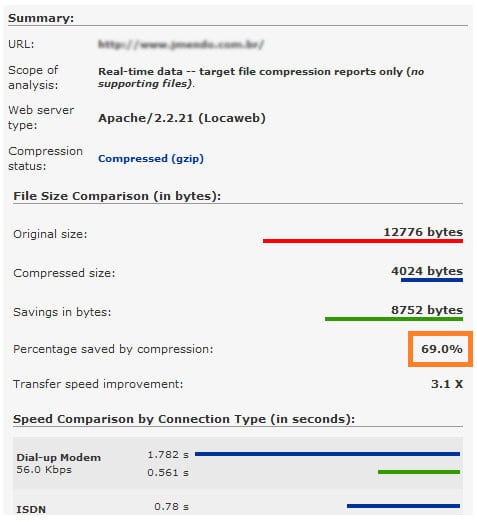Click the 8752 bytes value
This screenshot has width=477, height=522.
[x=427, y=310]
